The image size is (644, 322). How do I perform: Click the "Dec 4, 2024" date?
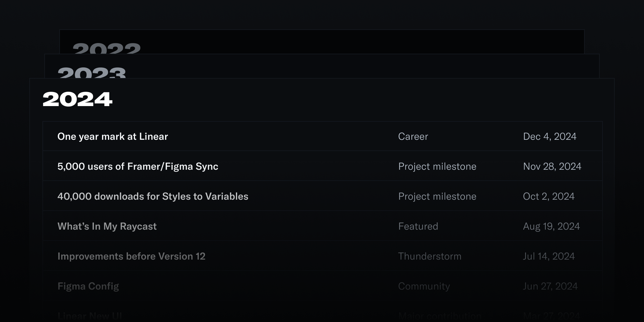coord(549,136)
